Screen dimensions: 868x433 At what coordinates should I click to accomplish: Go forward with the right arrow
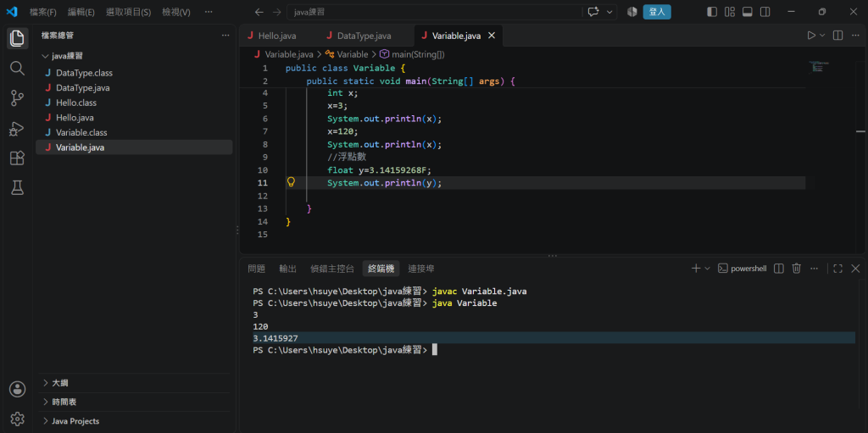[x=277, y=12]
